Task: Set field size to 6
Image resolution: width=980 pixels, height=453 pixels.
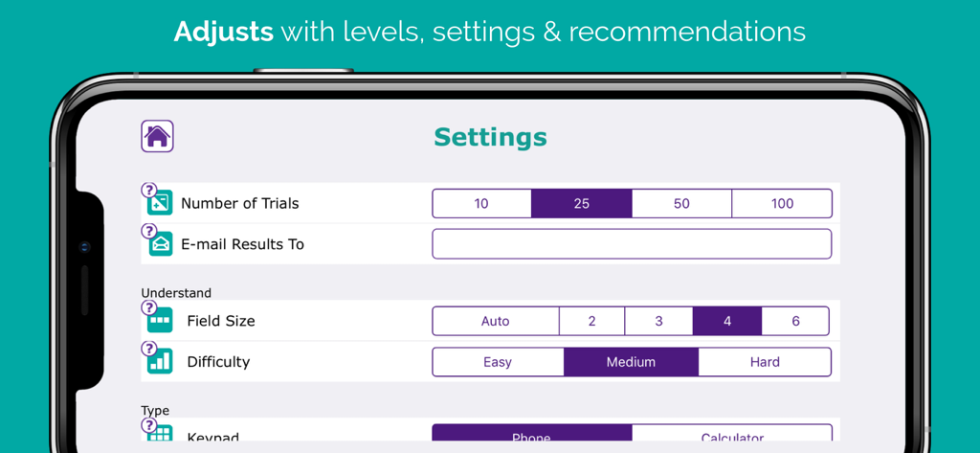Action: pyautogui.click(x=795, y=321)
